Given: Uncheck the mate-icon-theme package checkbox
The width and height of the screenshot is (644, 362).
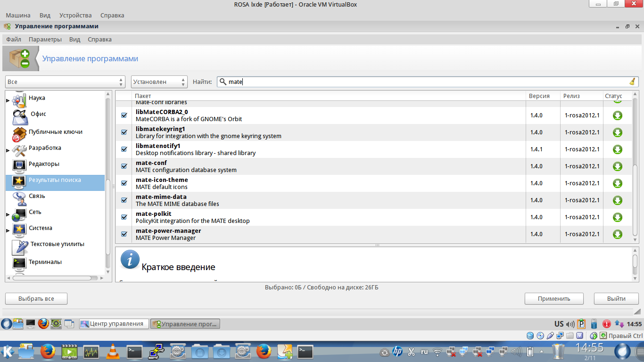Looking at the screenshot, I should point(124,183).
